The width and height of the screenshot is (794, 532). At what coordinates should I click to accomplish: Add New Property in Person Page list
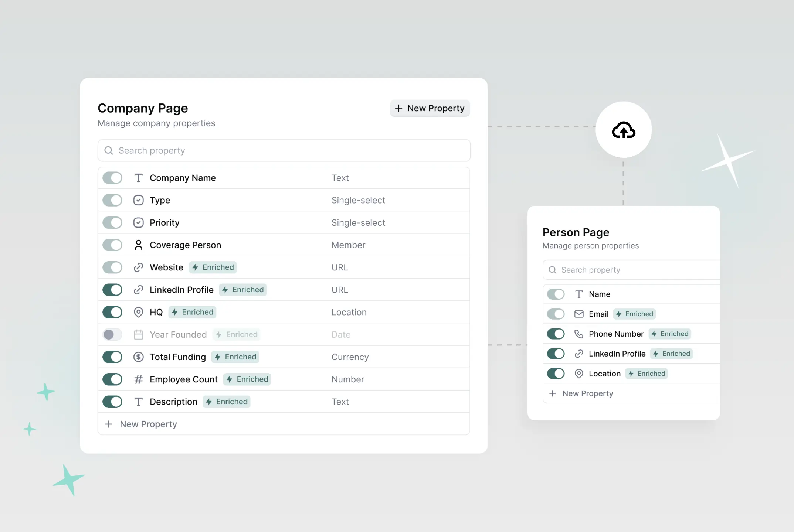631,393
